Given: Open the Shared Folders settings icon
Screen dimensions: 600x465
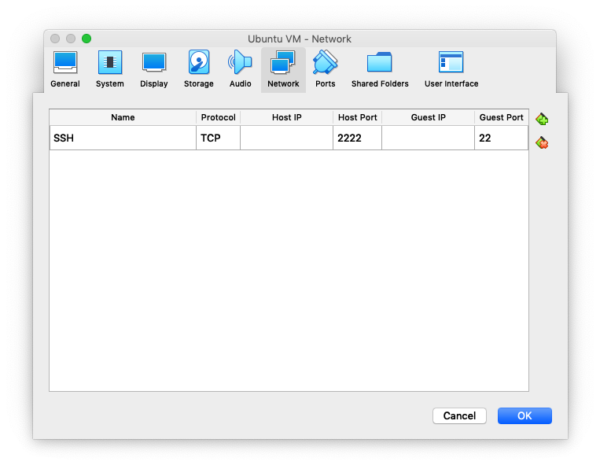Looking at the screenshot, I should (380, 70).
